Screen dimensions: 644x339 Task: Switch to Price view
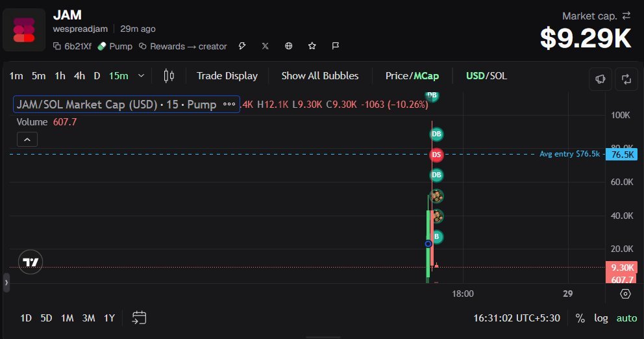[397, 75]
